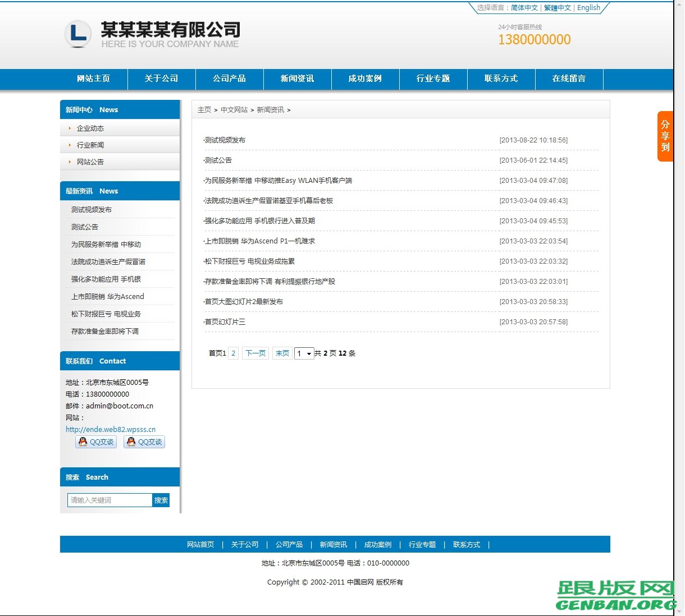The width and height of the screenshot is (685, 616).
Task: Open the http://ende.web82.wpsss.cn website link
Action: [110, 429]
